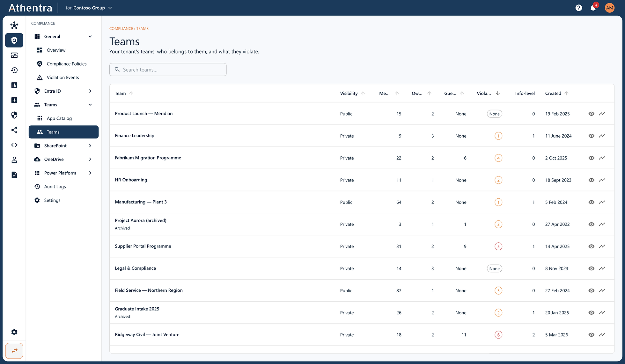Open the code brackets icon in rail

point(14,145)
